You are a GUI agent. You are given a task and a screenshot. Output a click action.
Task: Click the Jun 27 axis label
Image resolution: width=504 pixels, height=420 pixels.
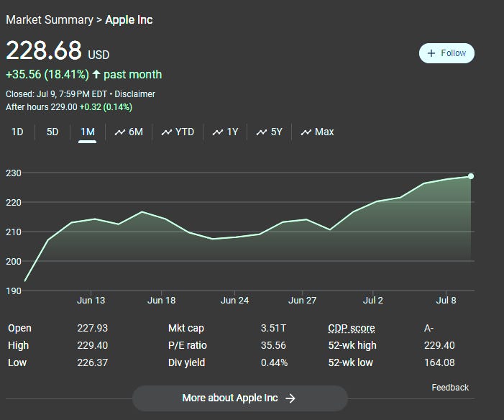(302, 301)
